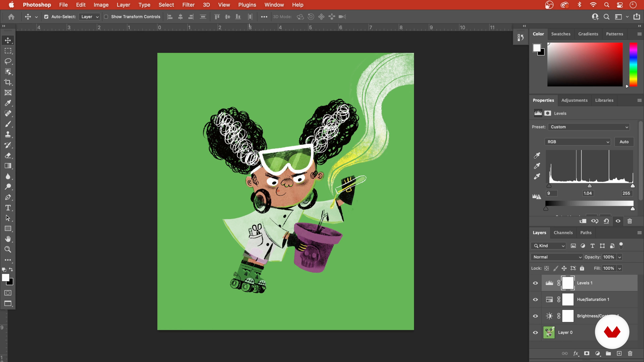Image resolution: width=644 pixels, height=362 pixels.
Task: Select the History Brush tool
Action: click(8, 145)
